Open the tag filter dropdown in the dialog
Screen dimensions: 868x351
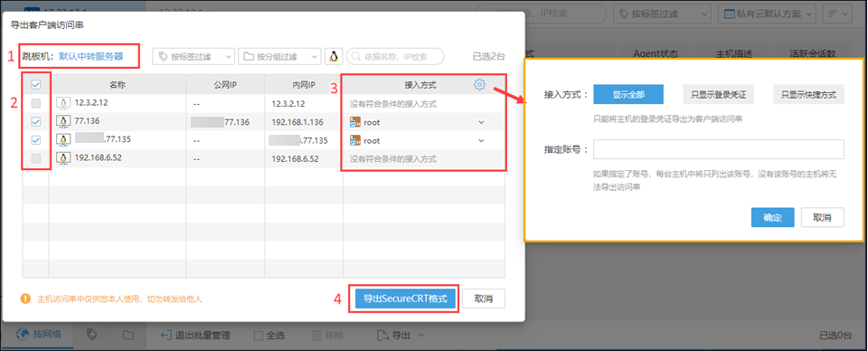click(193, 56)
